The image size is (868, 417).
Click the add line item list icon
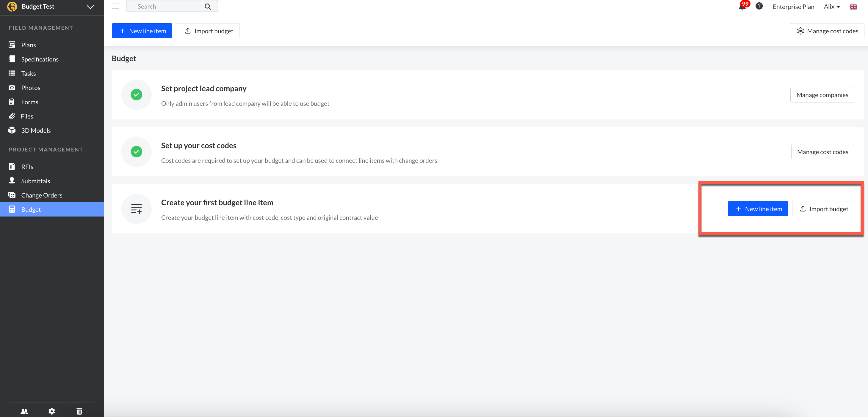137,209
